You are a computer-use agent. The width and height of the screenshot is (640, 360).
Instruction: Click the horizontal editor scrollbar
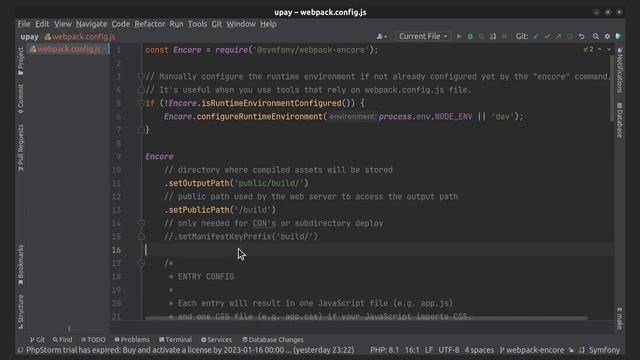(366, 318)
